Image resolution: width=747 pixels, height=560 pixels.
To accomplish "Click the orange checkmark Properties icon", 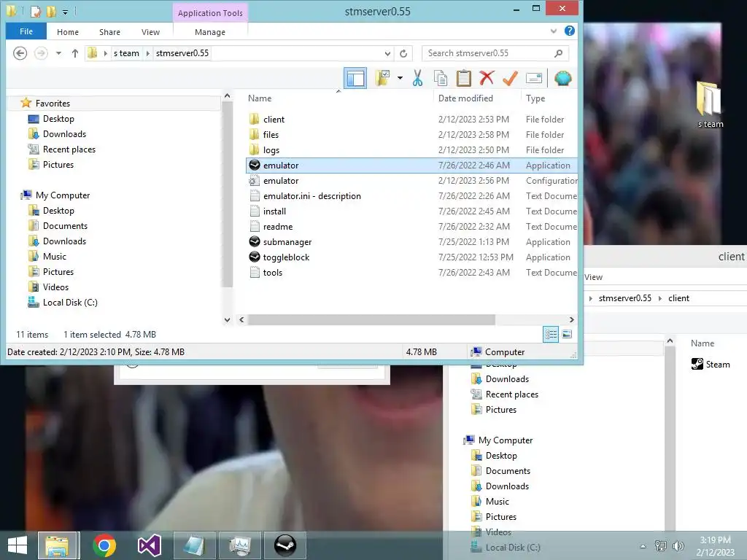I will pos(510,78).
